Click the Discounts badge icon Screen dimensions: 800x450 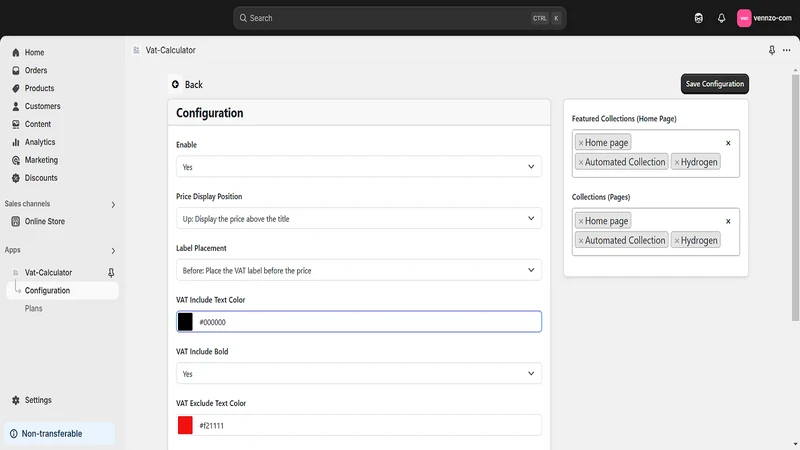[16, 178]
